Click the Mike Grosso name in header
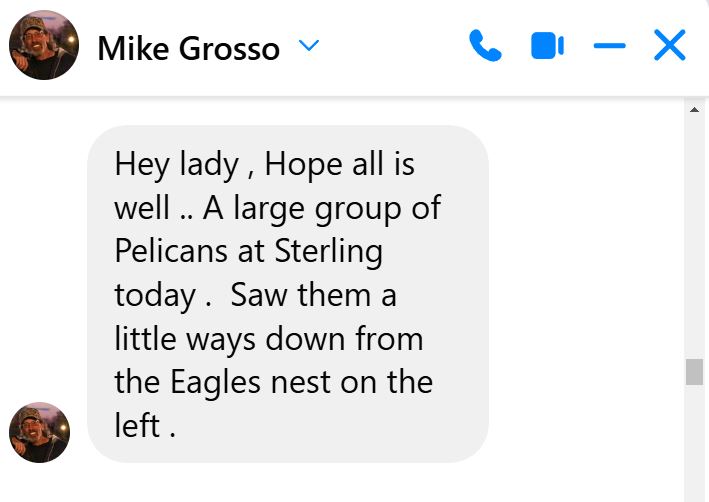Viewport: 709px width, 502px height. coord(188,48)
